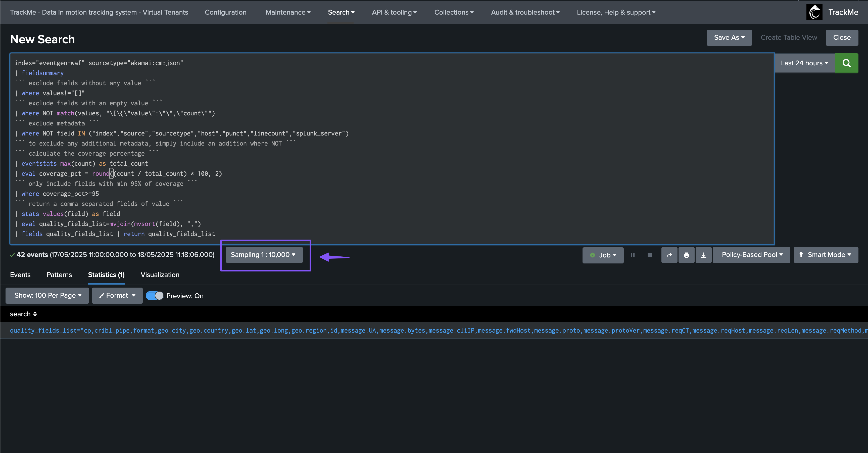Change the Smart Mode search mode
The width and height of the screenshot is (868, 453).
coord(826,255)
